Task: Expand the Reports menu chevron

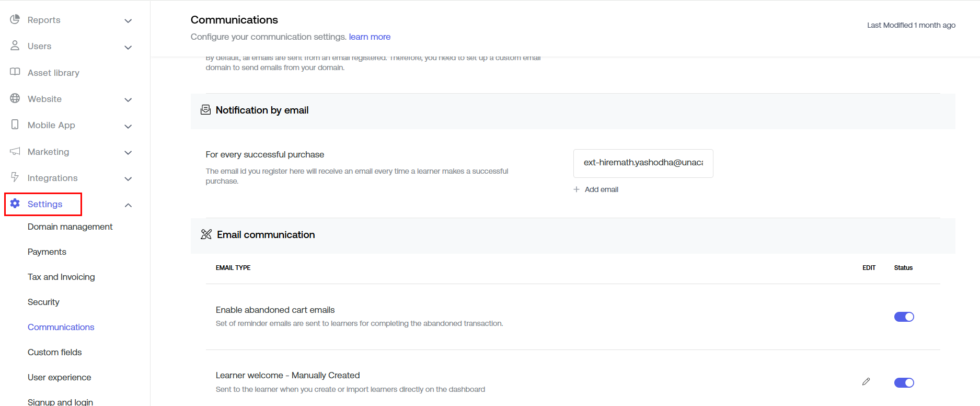Action: (128, 21)
